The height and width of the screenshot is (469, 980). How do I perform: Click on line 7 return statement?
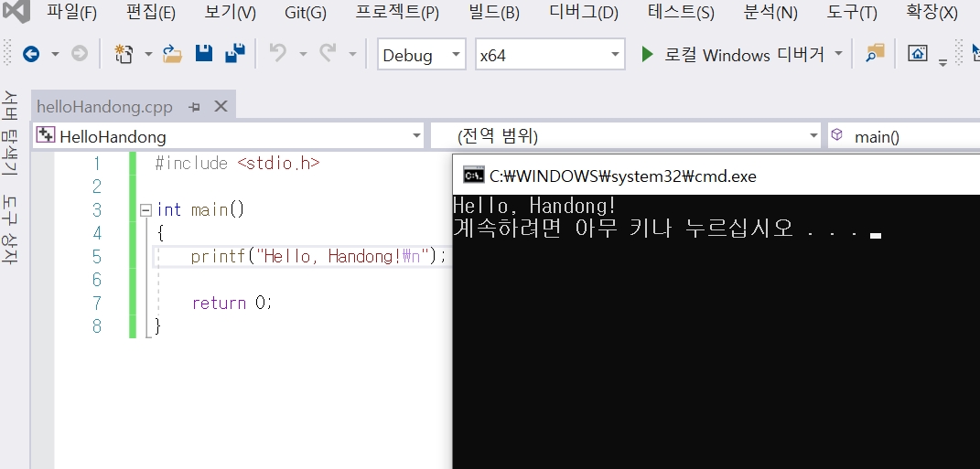[x=232, y=303]
